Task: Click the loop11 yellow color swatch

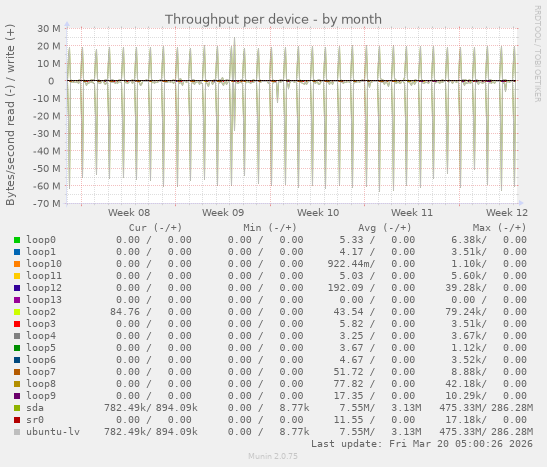Action: [x=17, y=276]
